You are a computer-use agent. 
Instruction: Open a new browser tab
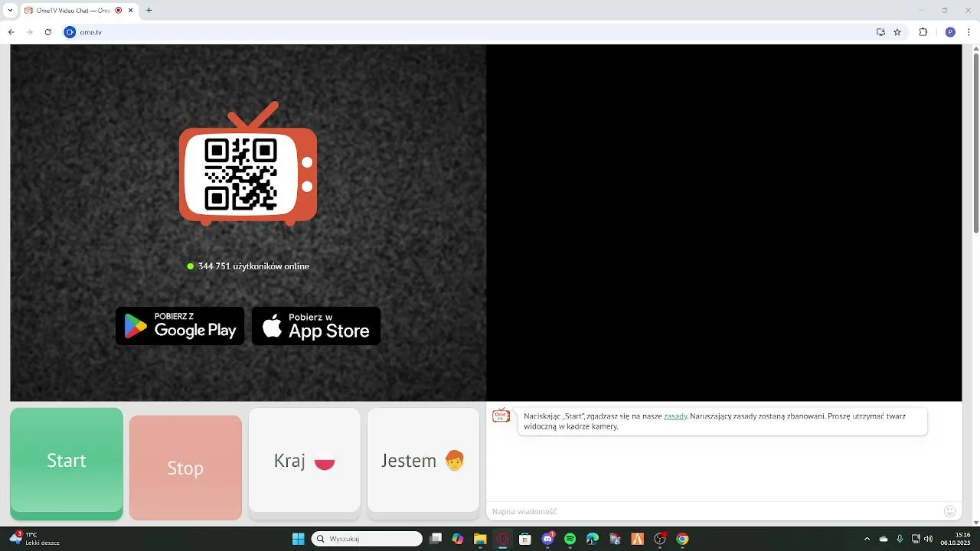pyautogui.click(x=149, y=11)
